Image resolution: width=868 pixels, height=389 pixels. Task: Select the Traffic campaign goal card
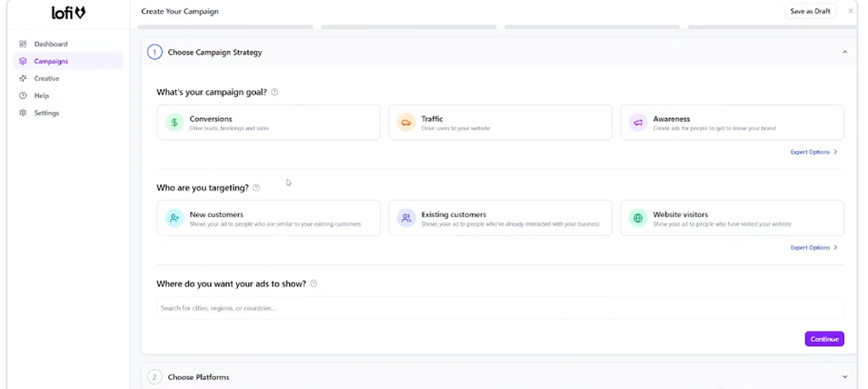500,122
